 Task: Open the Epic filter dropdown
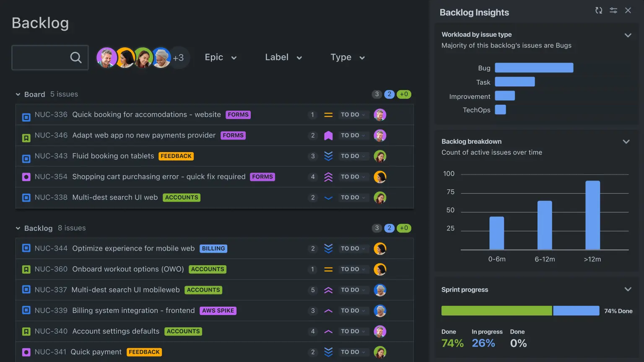(x=221, y=57)
